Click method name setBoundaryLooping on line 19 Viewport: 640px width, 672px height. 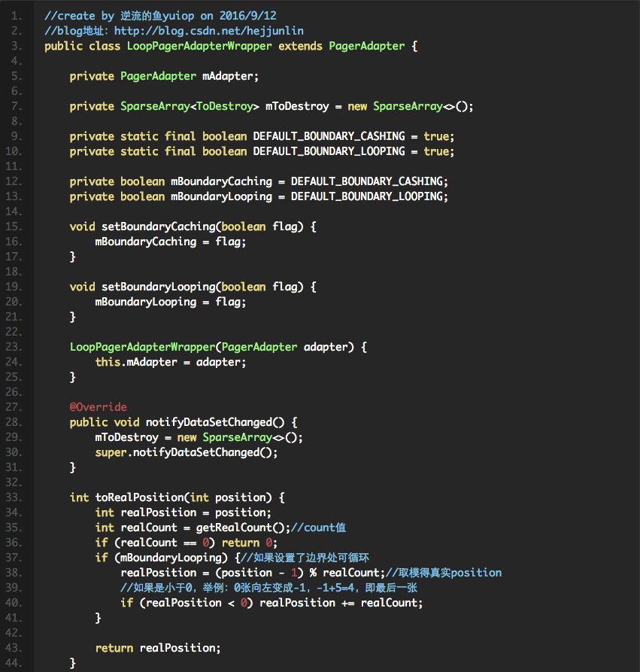(x=159, y=287)
